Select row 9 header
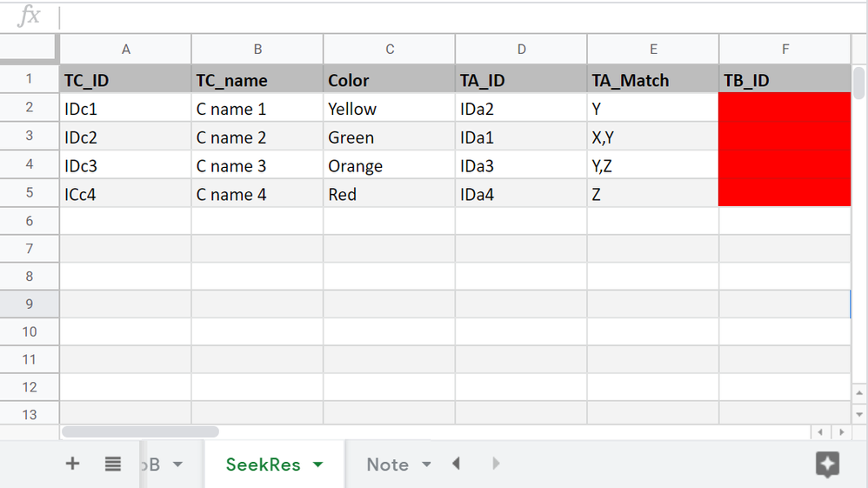This screenshot has height=488, width=868. tap(30, 304)
